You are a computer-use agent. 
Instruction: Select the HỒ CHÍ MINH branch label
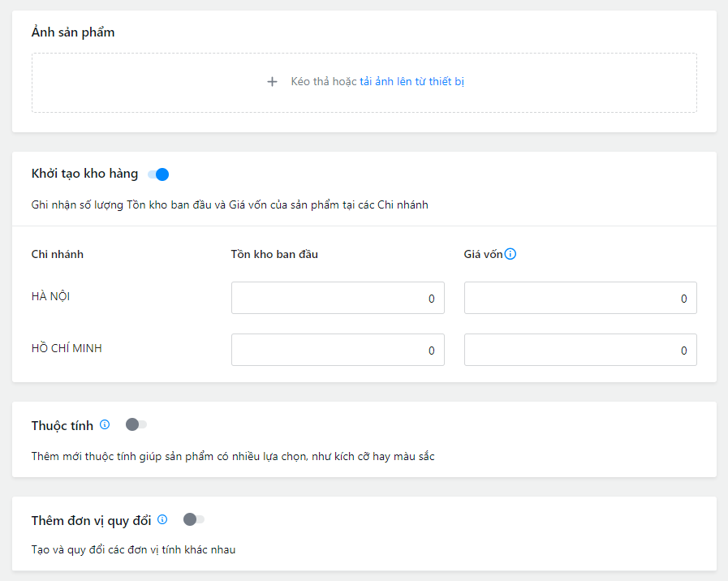pyautogui.click(x=67, y=348)
